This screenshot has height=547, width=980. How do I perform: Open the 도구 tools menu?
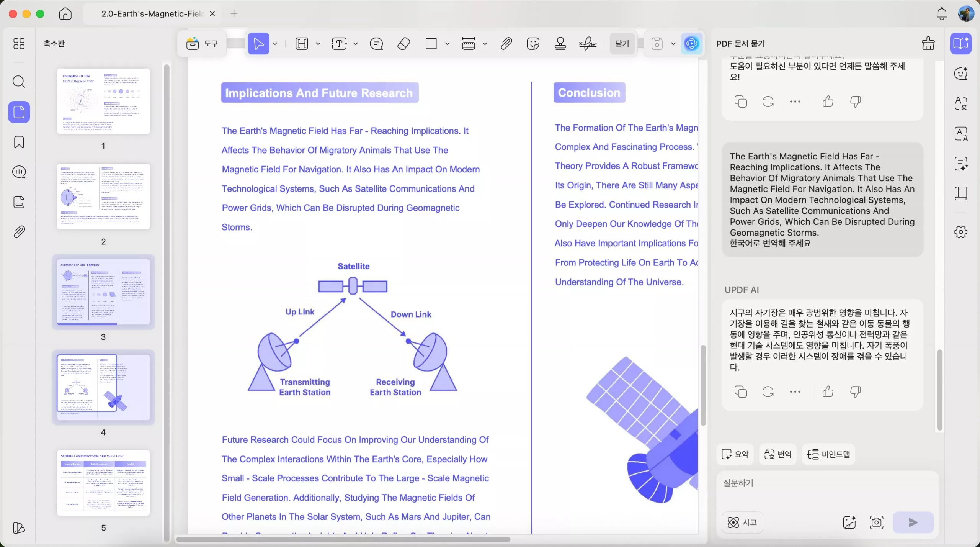point(202,44)
